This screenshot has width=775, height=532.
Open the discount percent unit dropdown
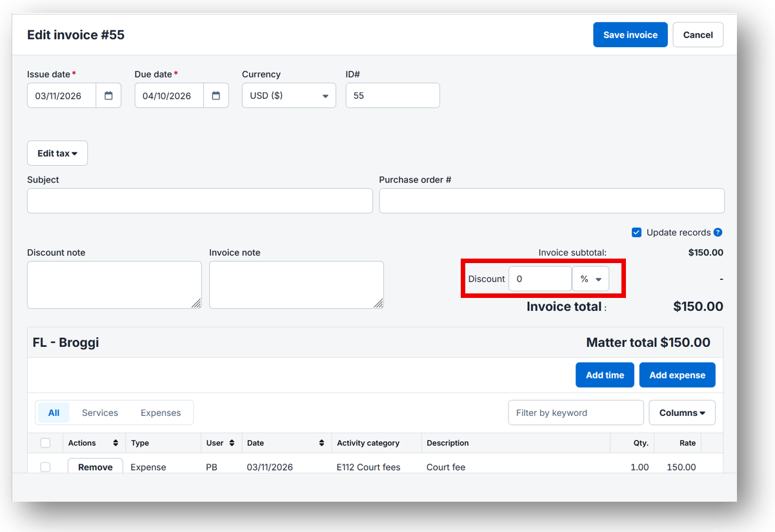590,279
